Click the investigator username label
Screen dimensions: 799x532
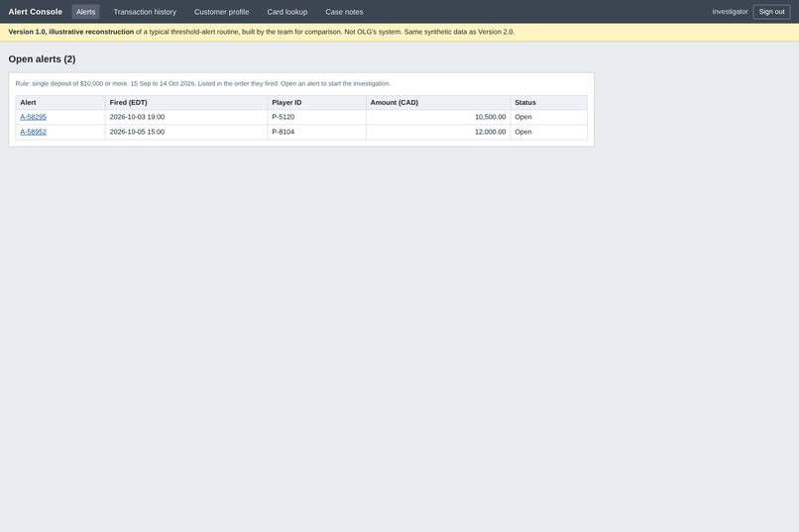[730, 12]
